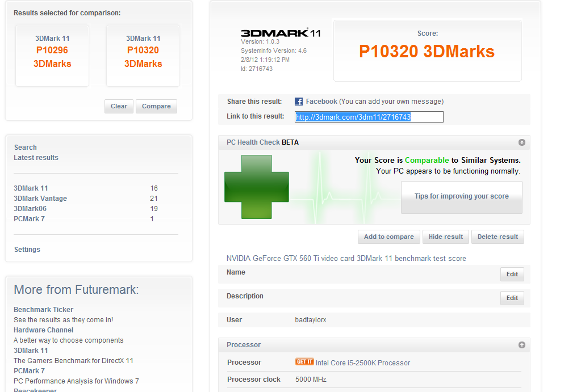Open Latest results link
Viewport: 581px width, 392px height.
(36, 158)
